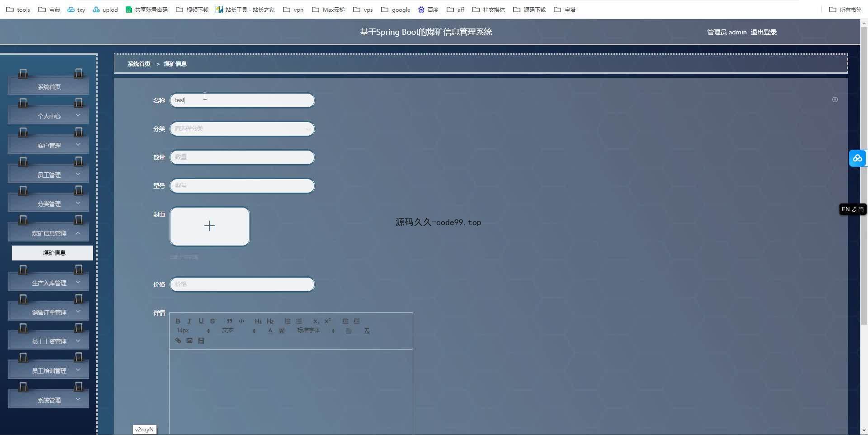This screenshot has width=868, height=435.
Task: Open the 所有书签 all bookmarks folder
Action: 845,9
